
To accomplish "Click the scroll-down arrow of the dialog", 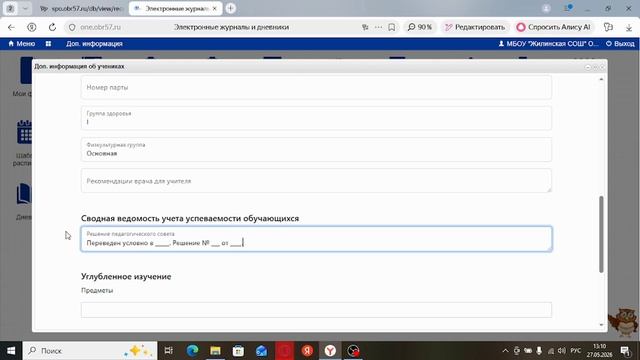I will pos(601,325).
